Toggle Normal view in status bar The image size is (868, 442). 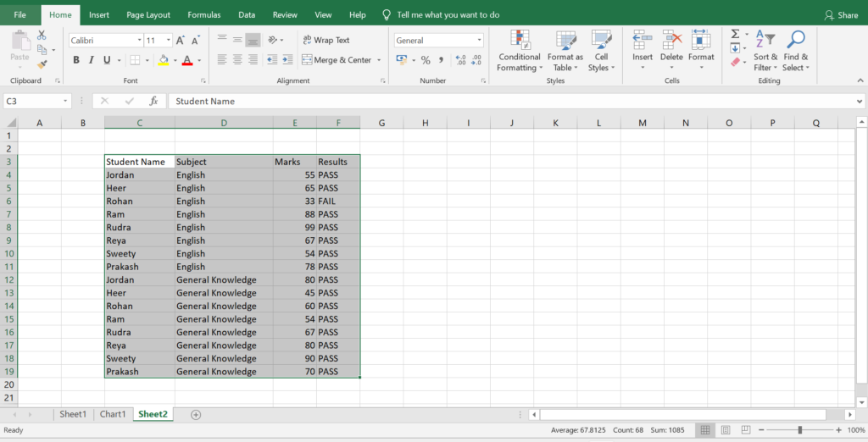tap(705, 430)
